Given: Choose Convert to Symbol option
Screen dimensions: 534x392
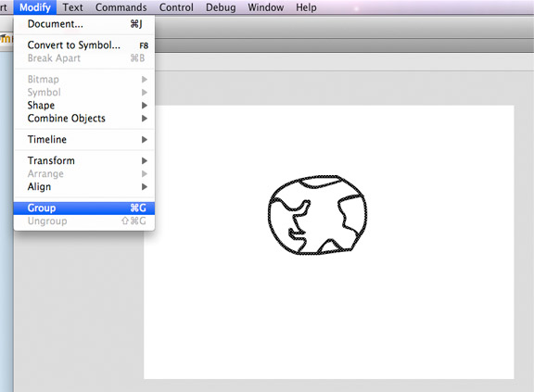Looking at the screenshot, I should pyautogui.click(x=84, y=45).
